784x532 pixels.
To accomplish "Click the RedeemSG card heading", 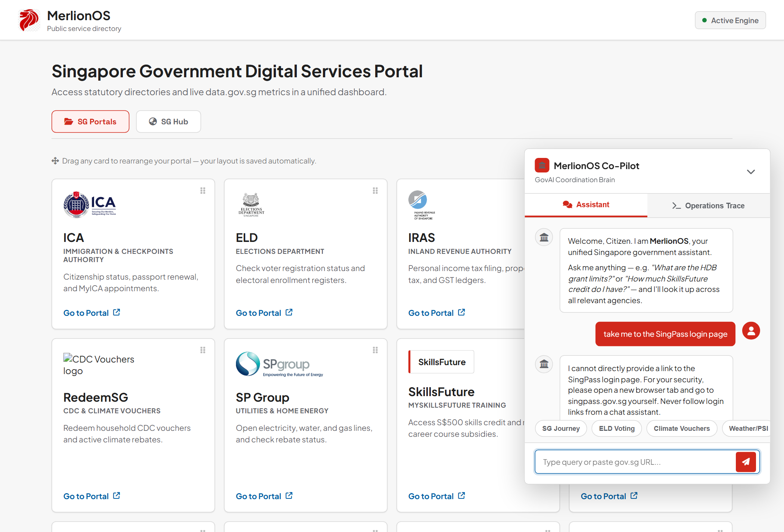I will 96,398.
